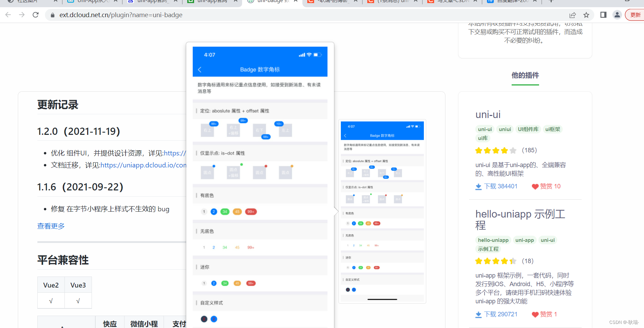Bookmark this page with the star icon
The image size is (644, 328).
pos(586,15)
